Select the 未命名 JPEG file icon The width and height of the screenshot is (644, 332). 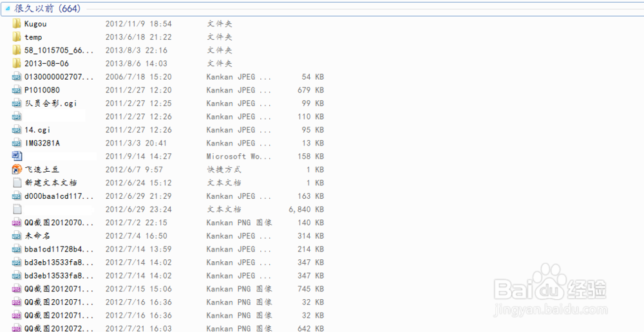coord(17,235)
